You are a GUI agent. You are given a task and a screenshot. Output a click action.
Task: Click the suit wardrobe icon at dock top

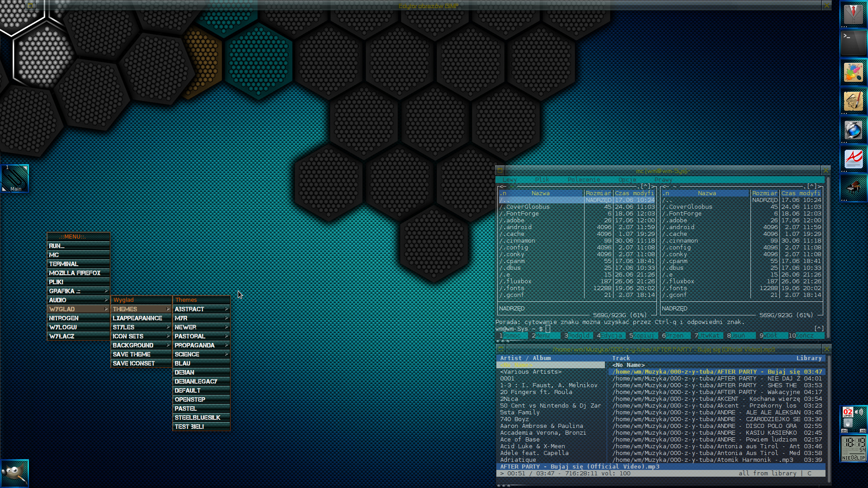coord(853,14)
